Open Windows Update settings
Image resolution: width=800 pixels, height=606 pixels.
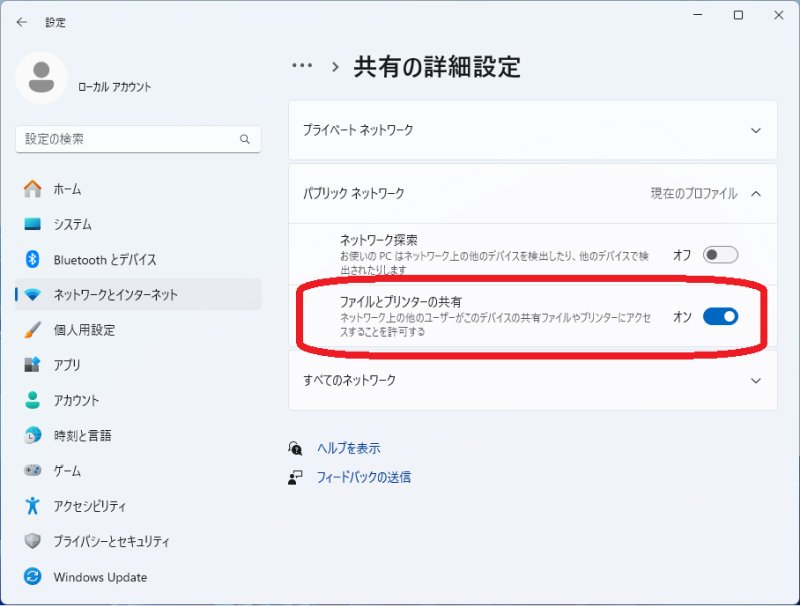click(x=100, y=577)
